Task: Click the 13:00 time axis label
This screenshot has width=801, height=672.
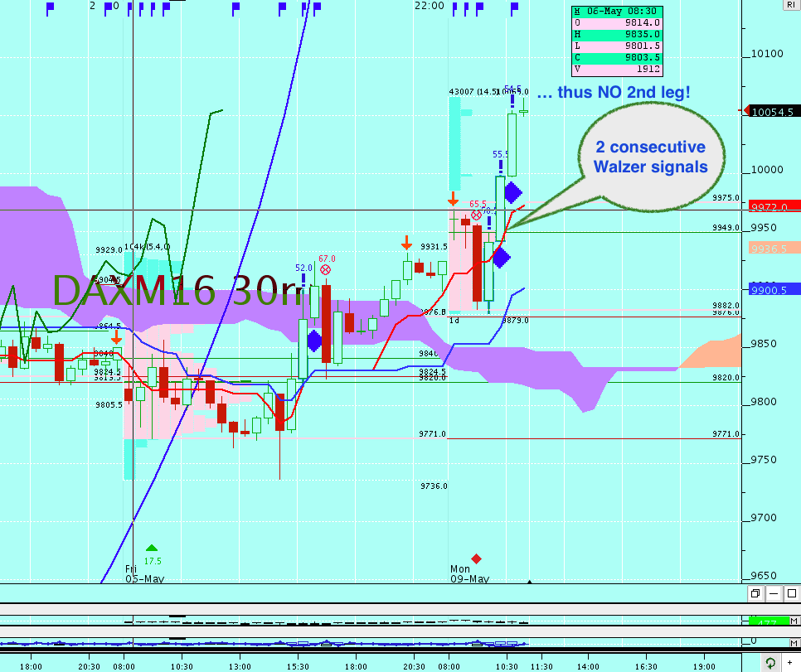Action: click(x=240, y=666)
